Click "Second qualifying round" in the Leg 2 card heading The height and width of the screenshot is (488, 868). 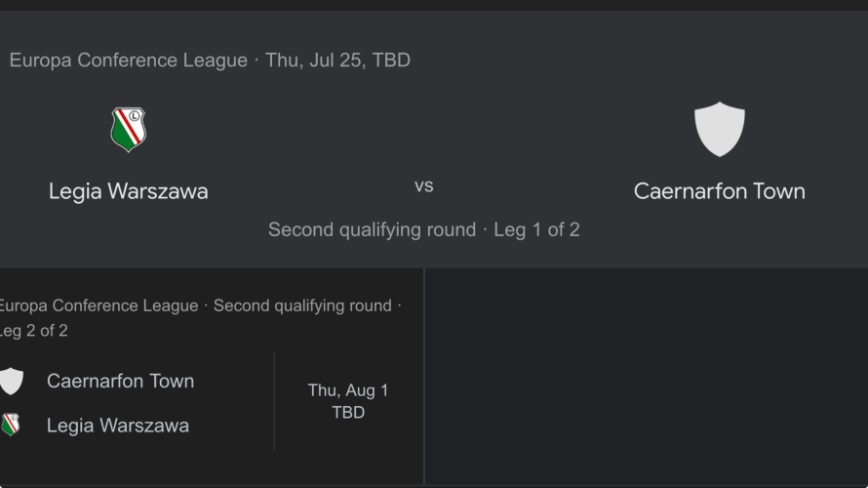click(301, 305)
